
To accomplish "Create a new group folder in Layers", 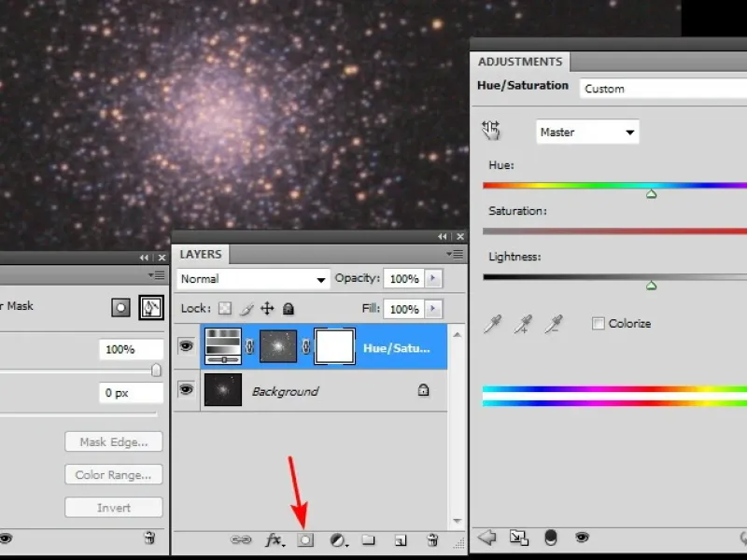I will [x=368, y=539].
